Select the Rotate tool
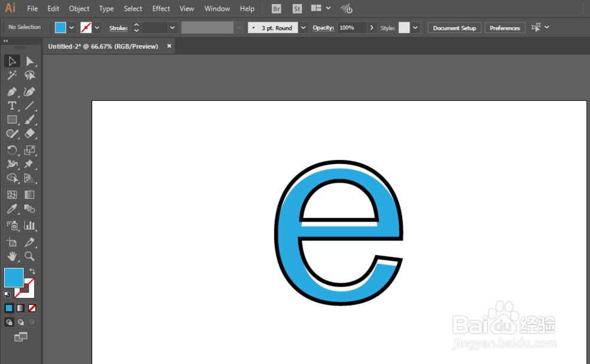The width and height of the screenshot is (590, 364). pyautogui.click(x=12, y=150)
